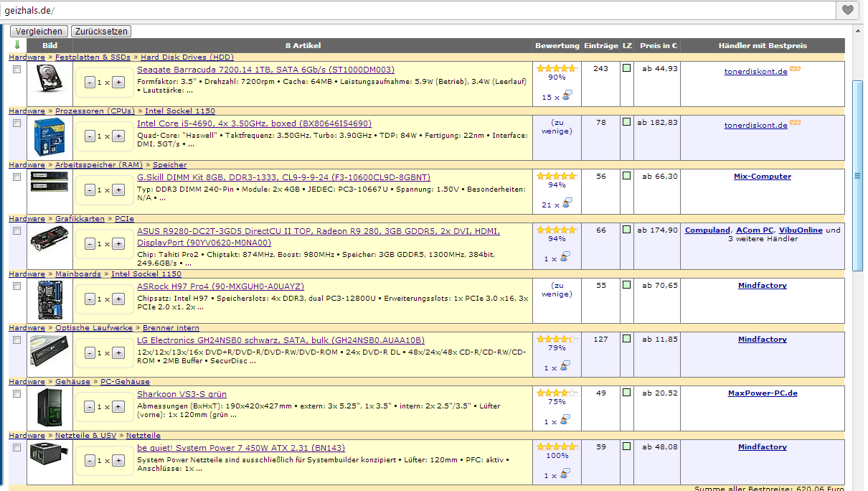Click the page vertical scrollbar thumb
The height and width of the screenshot is (491, 868).
click(857, 175)
